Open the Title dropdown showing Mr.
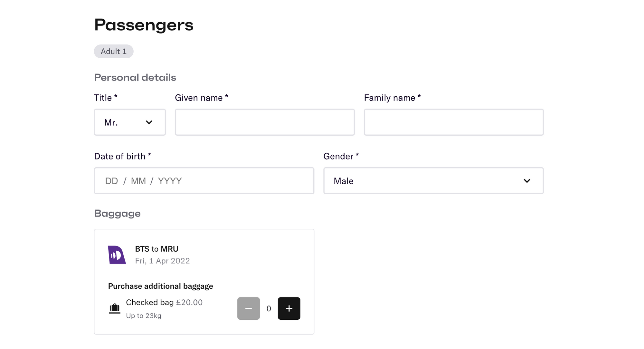The image size is (644, 349). pyautogui.click(x=130, y=122)
